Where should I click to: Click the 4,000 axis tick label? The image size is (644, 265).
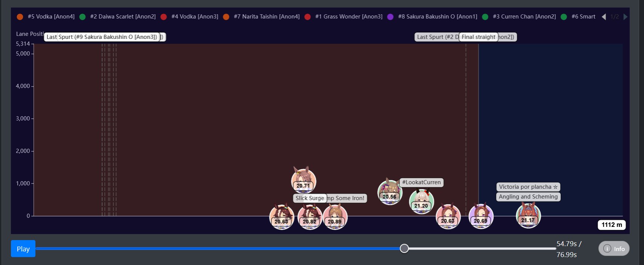point(23,86)
